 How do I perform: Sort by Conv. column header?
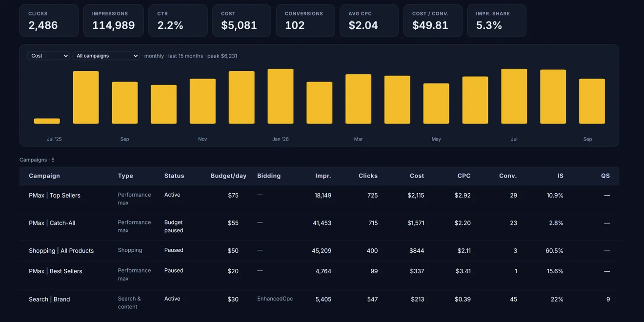[x=508, y=176]
